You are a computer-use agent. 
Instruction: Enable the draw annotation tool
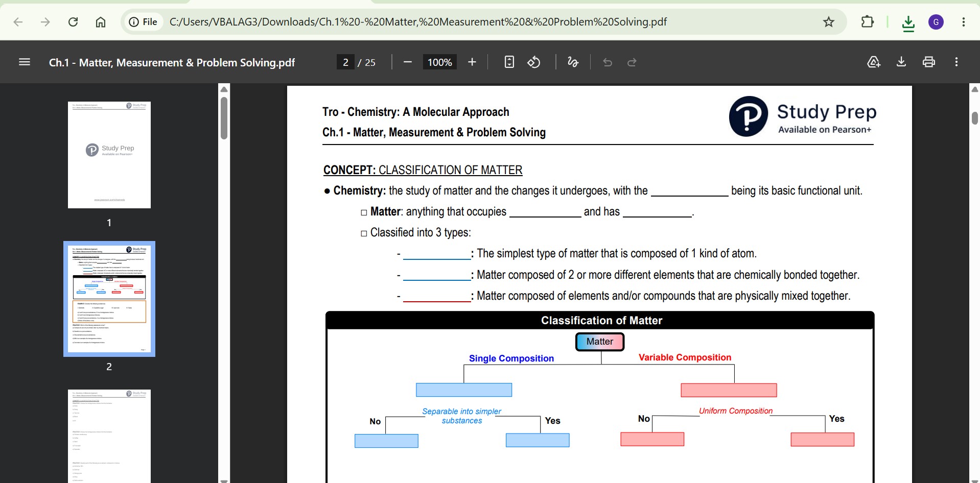click(x=573, y=62)
